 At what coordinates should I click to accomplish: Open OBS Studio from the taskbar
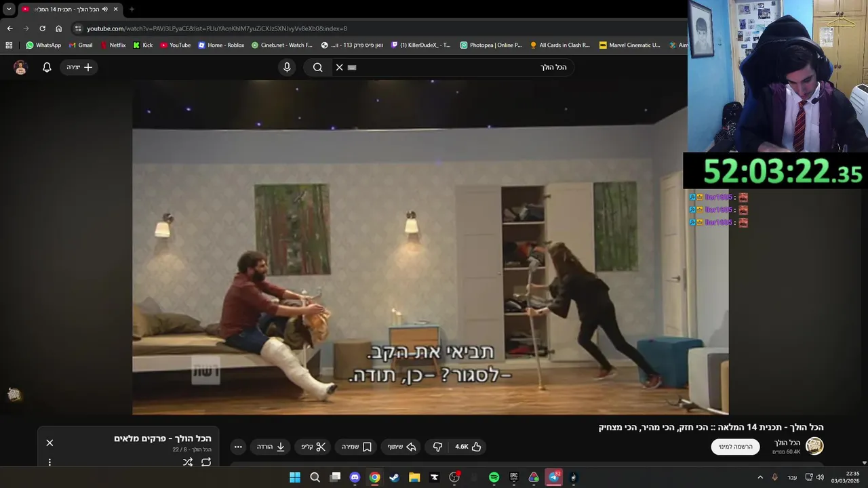coord(454,477)
